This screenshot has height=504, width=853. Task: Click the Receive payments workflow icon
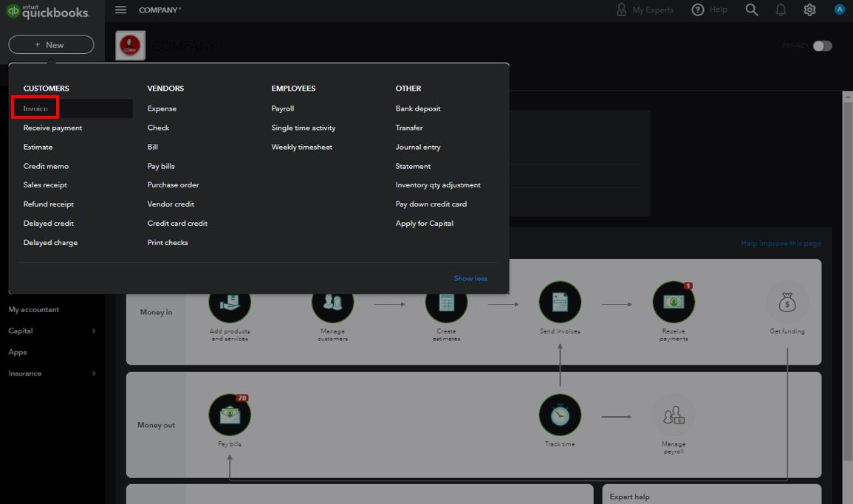673,303
